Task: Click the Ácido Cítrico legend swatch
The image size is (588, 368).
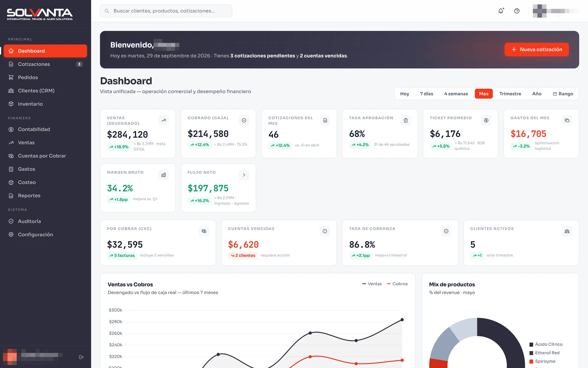Action: (531, 344)
